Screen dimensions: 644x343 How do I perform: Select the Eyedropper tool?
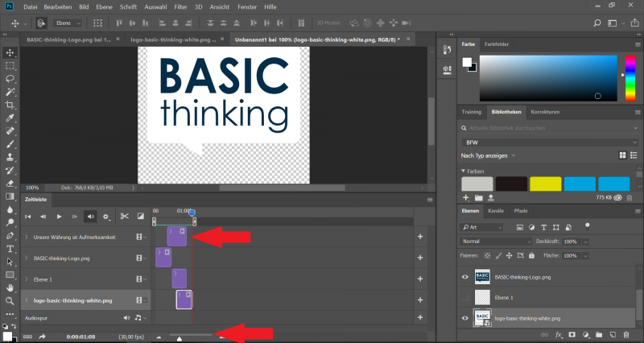tap(10, 118)
